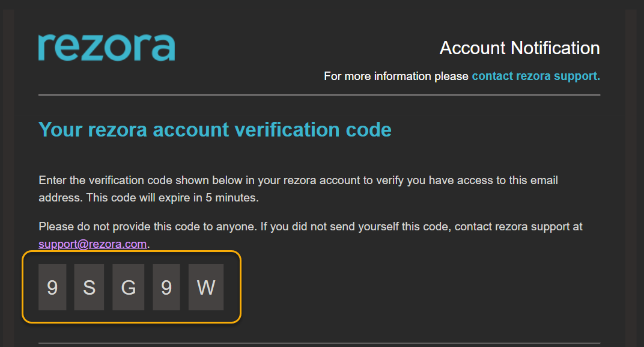
Task: Click the 'Please do not provide' paragraph
Action: pos(311,235)
